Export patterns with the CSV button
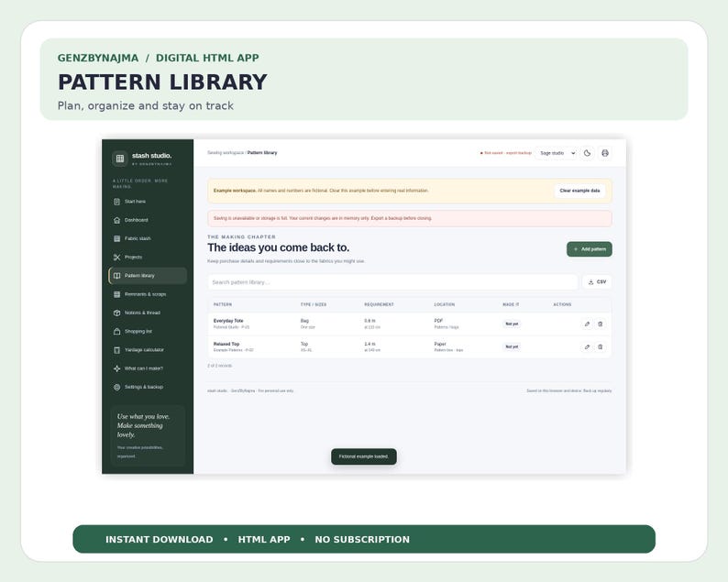 pyautogui.click(x=597, y=281)
